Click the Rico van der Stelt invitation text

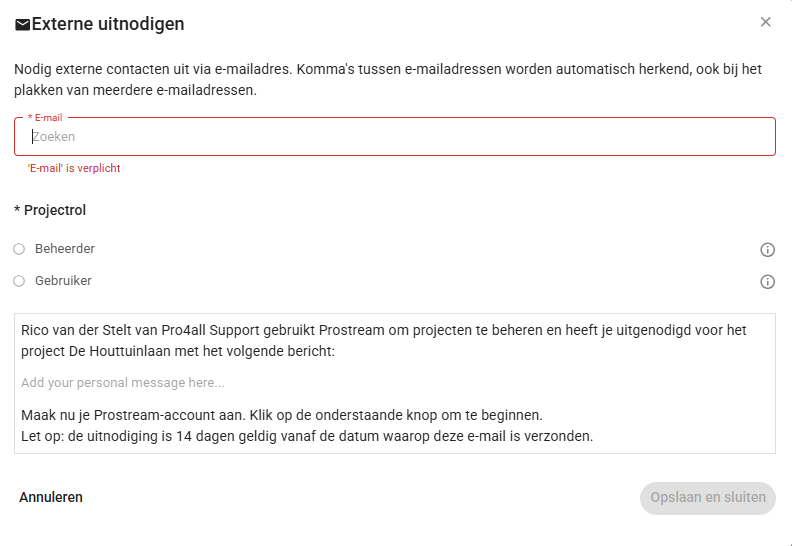click(x=384, y=340)
